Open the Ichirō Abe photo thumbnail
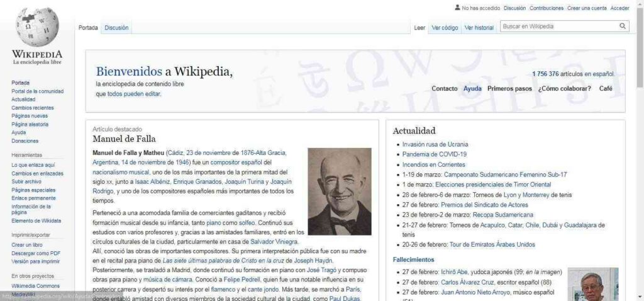This screenshot has width=644, height=301. (x=592, y=283)
